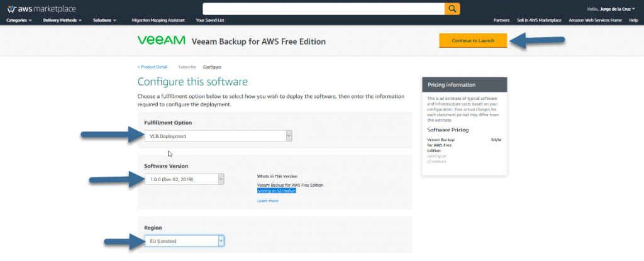The width and height of the screenshot is (644, 261).
Task: Go back to Product Detail
Action: [152, 67]
